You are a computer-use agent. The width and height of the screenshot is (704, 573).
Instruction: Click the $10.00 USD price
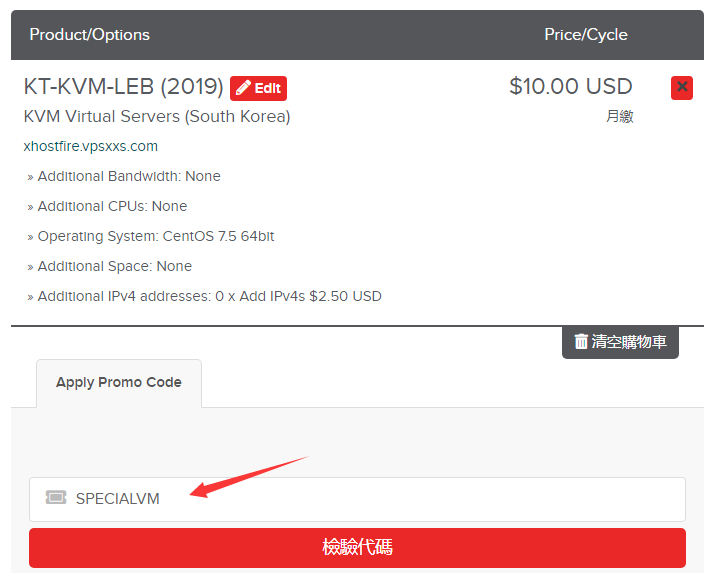pyautogui.click(x=571, y=86)
